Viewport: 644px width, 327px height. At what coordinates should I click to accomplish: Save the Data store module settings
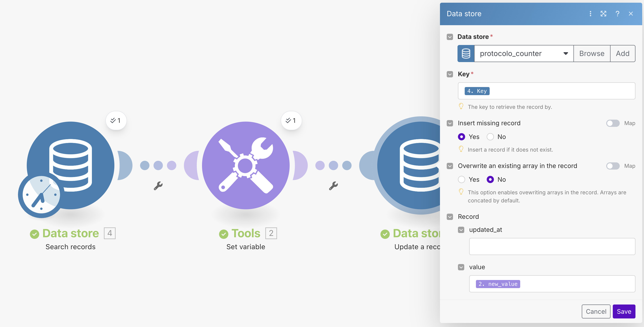(x=624, y=311)
